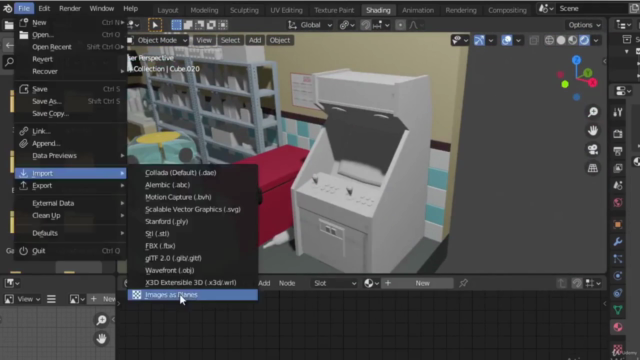The height and width of the screenshot is (360, 640).
Task: Open the Tool properties tab icon
Action: click(618, 112)
